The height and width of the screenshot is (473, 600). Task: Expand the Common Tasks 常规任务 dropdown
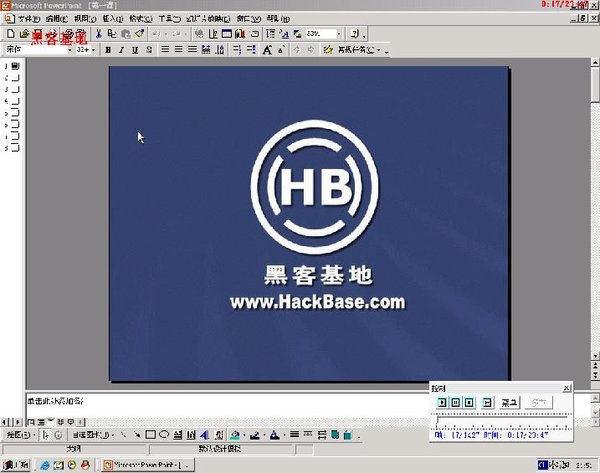click(359, 50)
